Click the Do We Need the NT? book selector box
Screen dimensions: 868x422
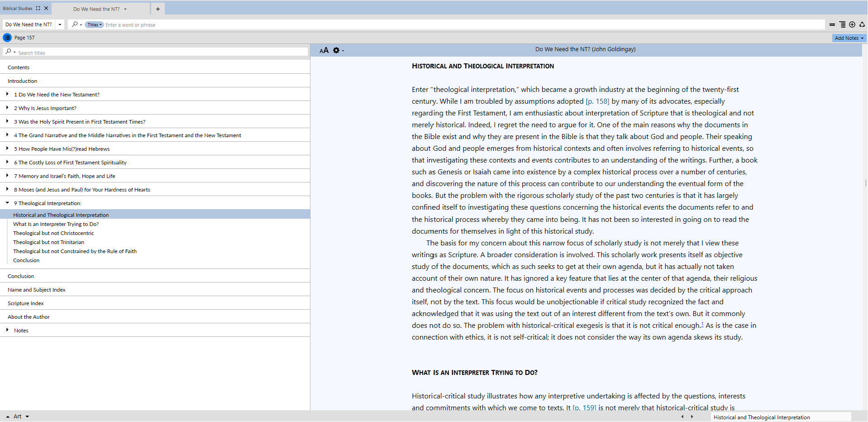tap(29, 24)
